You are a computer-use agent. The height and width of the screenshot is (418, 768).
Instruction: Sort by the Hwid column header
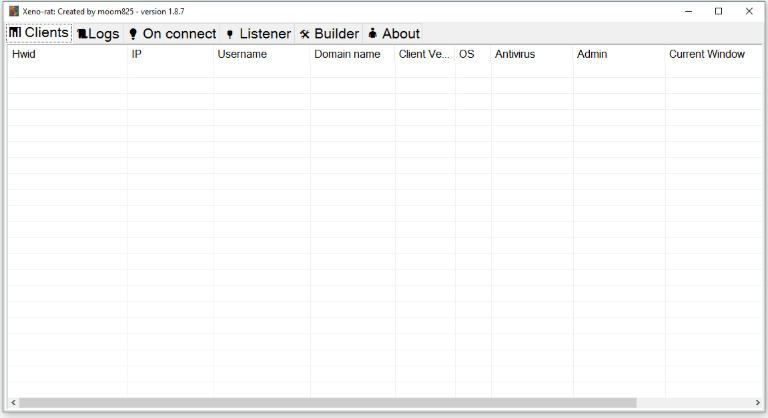pyautogui.click(x=66, y=54)
